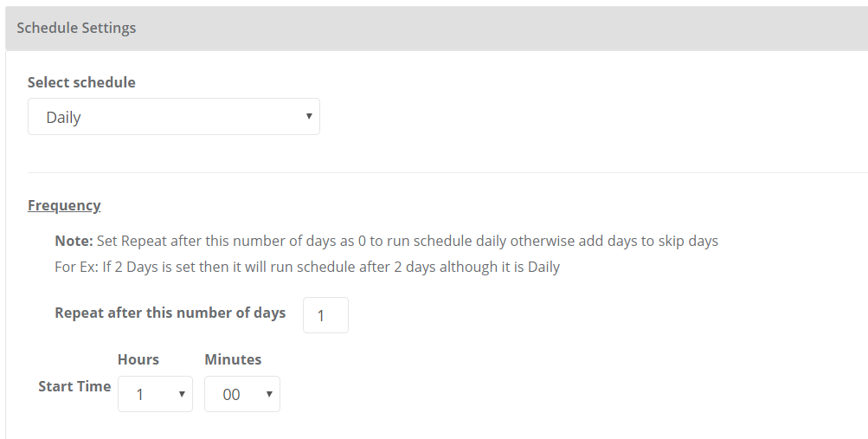Click the arrow on the Daily schedule dropdown
This screenshot has height=439, width=868.
pyautogui.click(x=309, y=117)
